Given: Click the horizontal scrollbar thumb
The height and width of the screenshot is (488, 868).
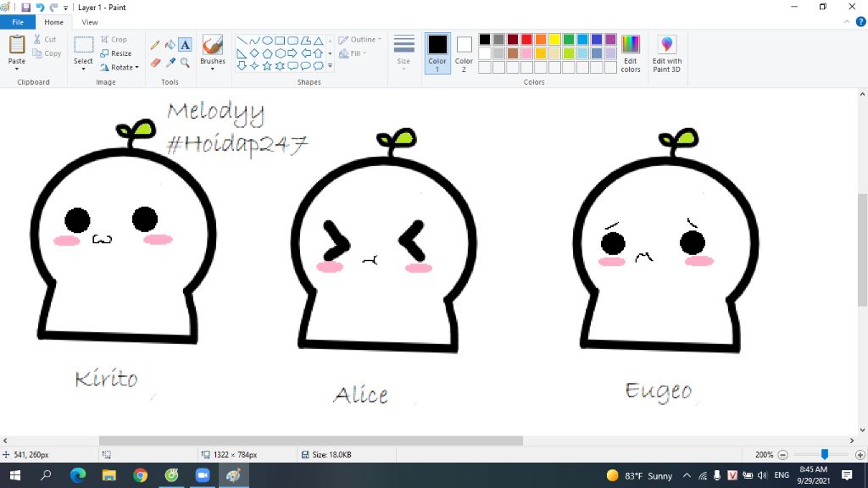Looking at the screenshot, I should (x=311, y=441).
